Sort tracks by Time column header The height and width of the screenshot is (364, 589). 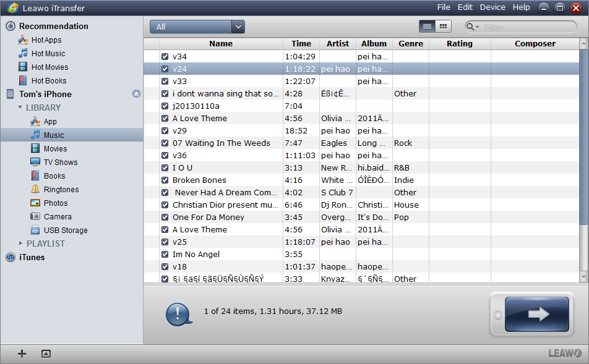click(301, 43)
